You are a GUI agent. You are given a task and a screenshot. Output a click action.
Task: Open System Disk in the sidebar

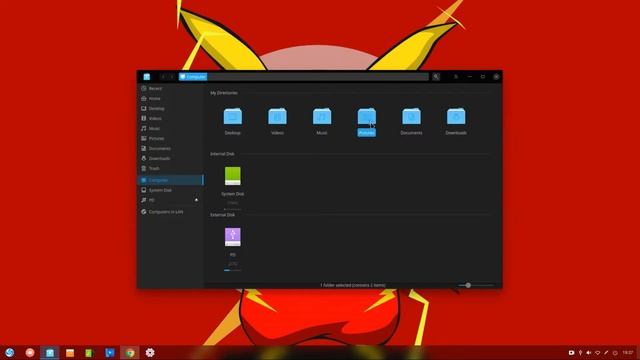170,190
